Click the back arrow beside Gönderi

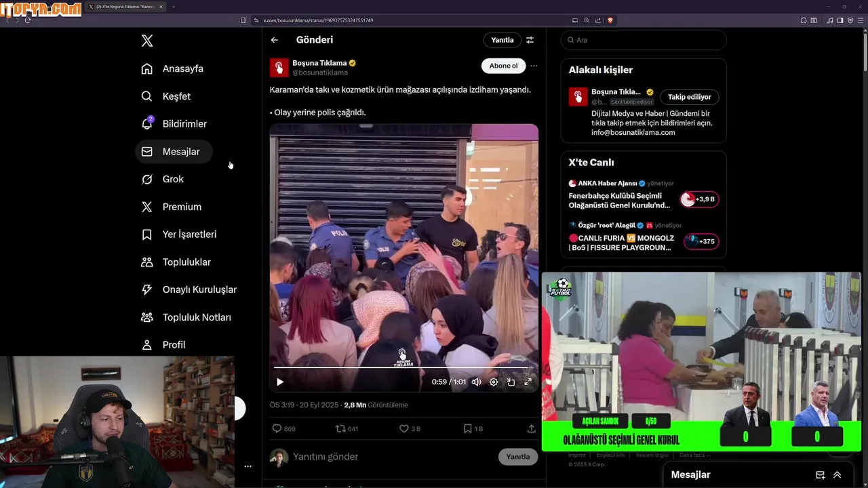pos(275,40)
